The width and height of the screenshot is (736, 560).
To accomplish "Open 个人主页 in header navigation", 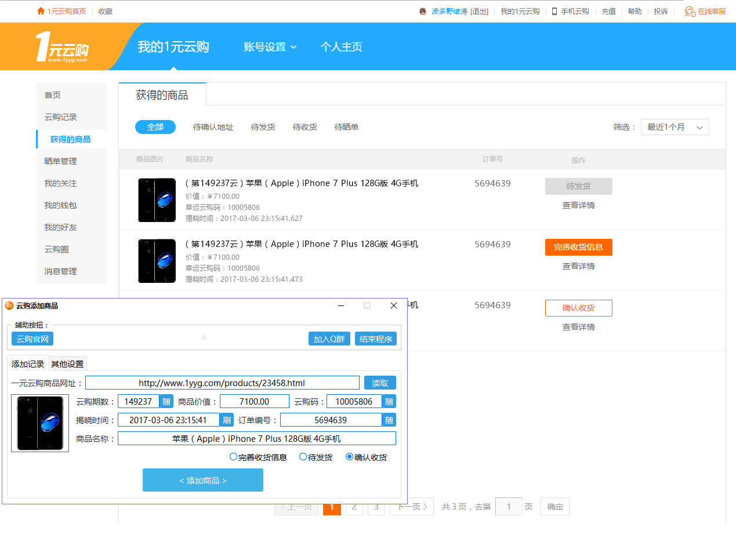I will tap(341, 47).
